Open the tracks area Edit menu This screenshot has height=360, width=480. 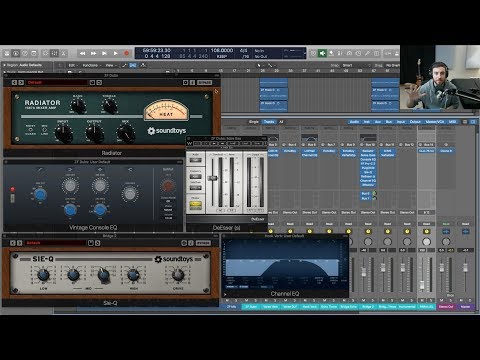[72, 65]
